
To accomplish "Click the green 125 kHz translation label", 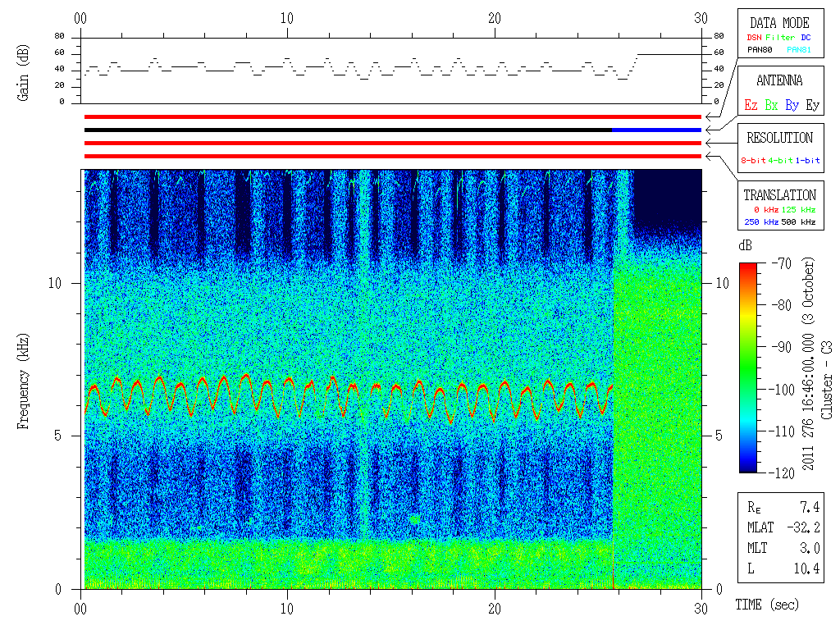I will coord(798,209).
